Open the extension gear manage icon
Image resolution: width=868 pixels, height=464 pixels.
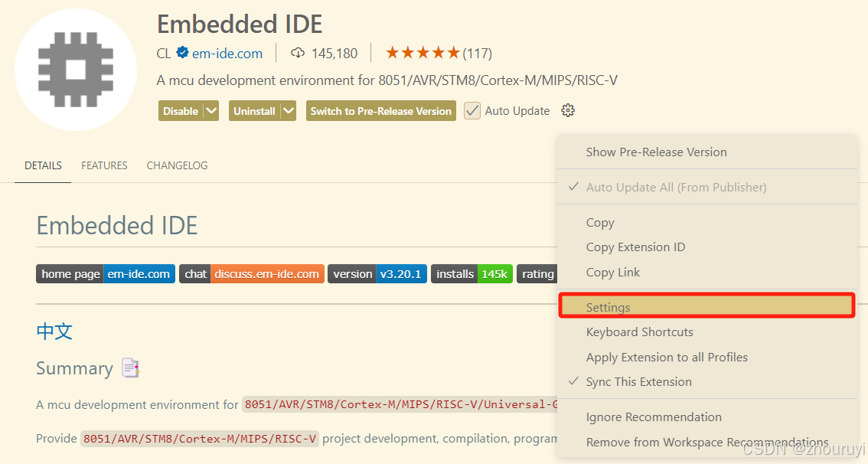click(x=568, y=110)
